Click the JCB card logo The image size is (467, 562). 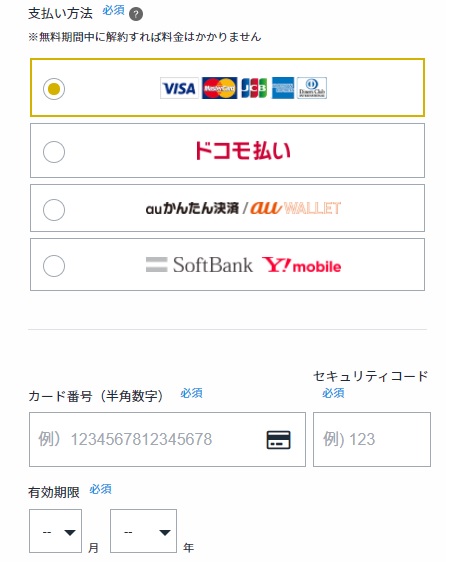click(x=254, y=88)
